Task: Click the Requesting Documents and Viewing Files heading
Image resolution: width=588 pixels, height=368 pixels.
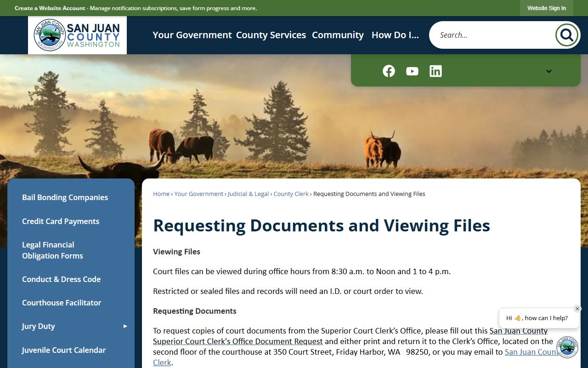Action: tap(322, 225)
